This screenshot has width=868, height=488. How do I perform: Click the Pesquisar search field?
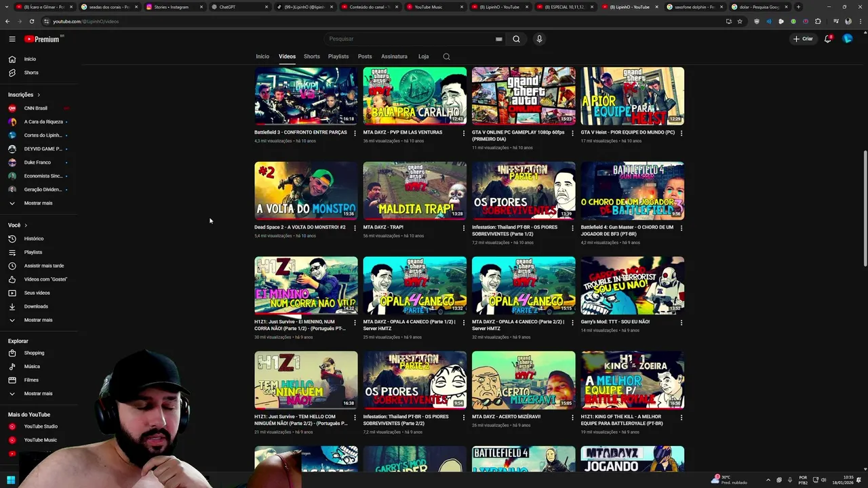click(x=411, y=39)
